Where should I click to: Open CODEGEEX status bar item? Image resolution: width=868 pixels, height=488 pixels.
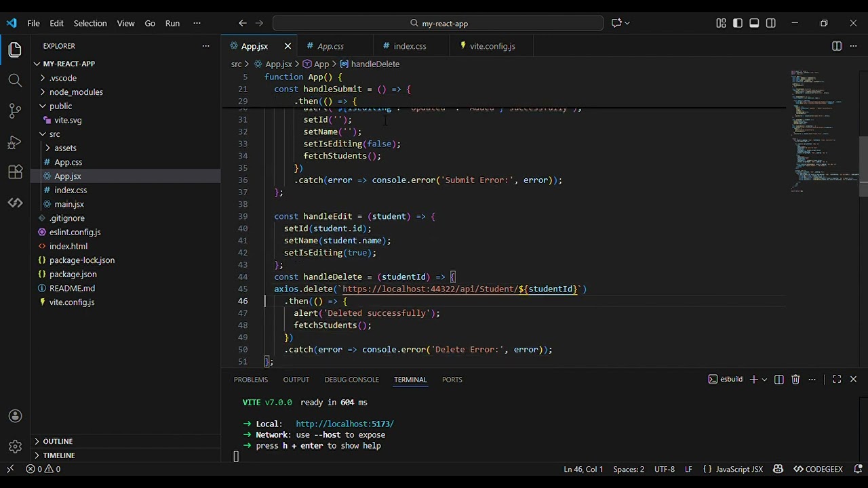[x=818, y=469]
